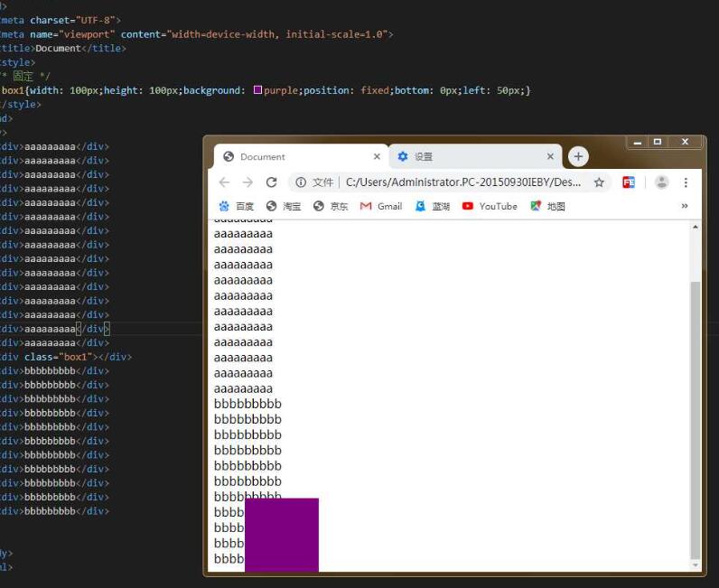Screen dimensions: 719x588
Task: Open the 百度 bookmark
Action: tap(236, 206)
